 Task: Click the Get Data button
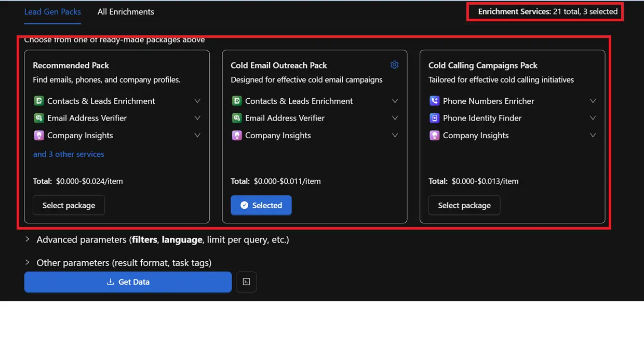tap(128, 282)
